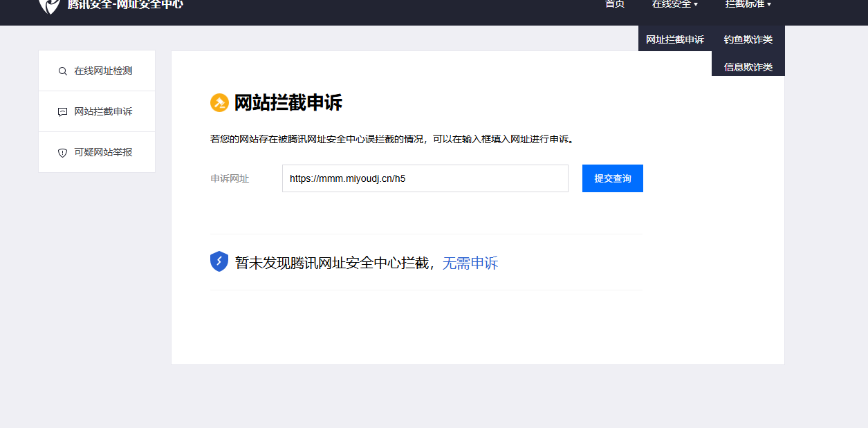Click the chat bubble icon beside 网站拦截申诉

[x=63, y=111]
